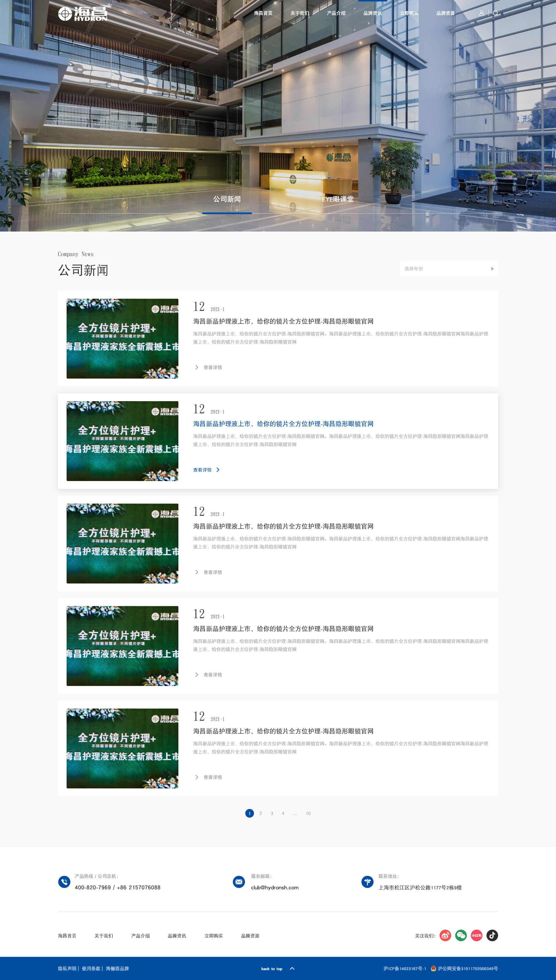Image resolution: width=556 pixels, height=980 pixels.
Task: Go to page 2 of the news pagination
Action: pyautogui.click(x=260, y=813)
